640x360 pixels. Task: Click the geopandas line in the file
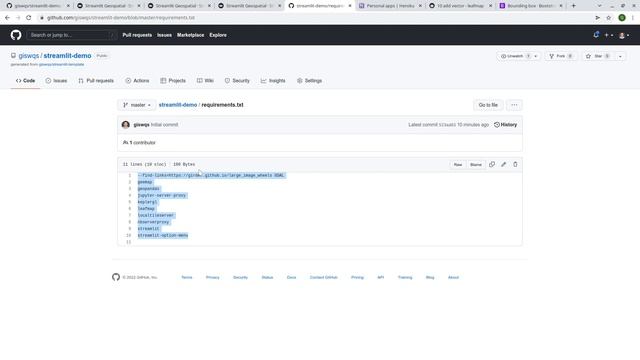click(x=149, y=189)
